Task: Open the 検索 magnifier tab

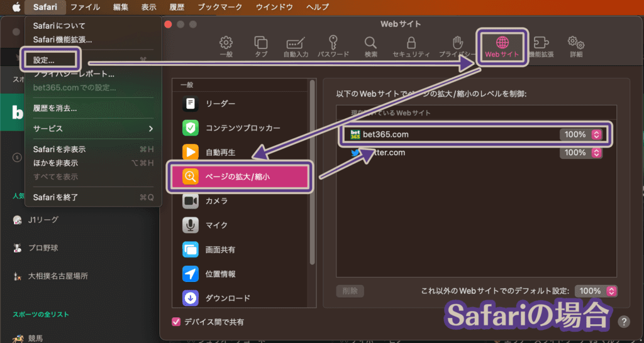Action: coord(370,46)
